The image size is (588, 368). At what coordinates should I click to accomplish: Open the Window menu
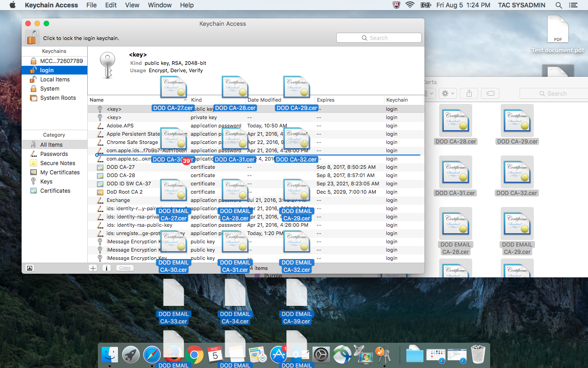160,5
